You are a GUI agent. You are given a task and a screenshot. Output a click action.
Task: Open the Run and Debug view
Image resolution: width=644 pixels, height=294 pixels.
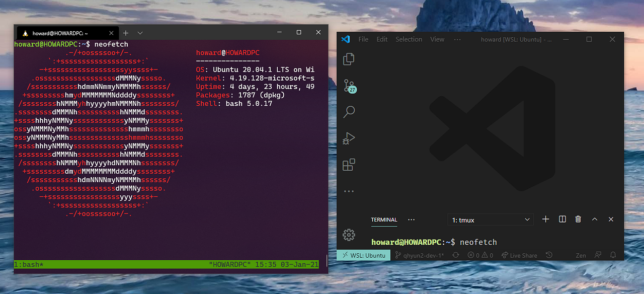(x=349, y=138)
